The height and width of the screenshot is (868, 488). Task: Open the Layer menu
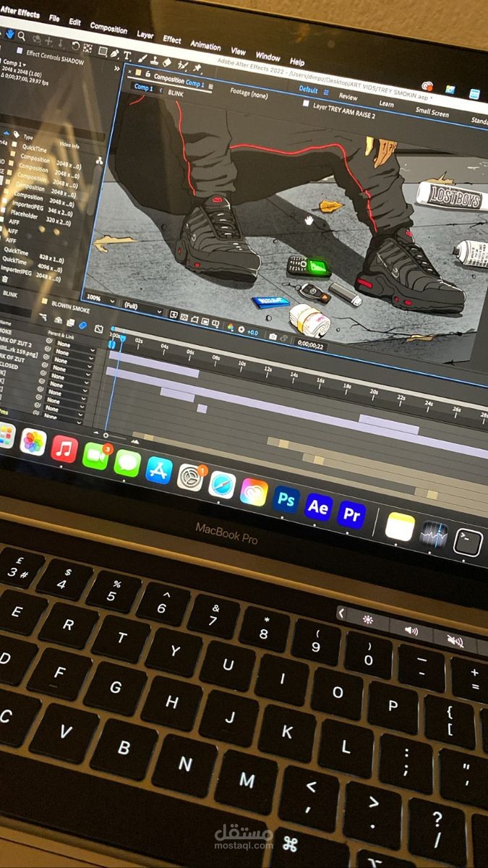tap(145, 34)
